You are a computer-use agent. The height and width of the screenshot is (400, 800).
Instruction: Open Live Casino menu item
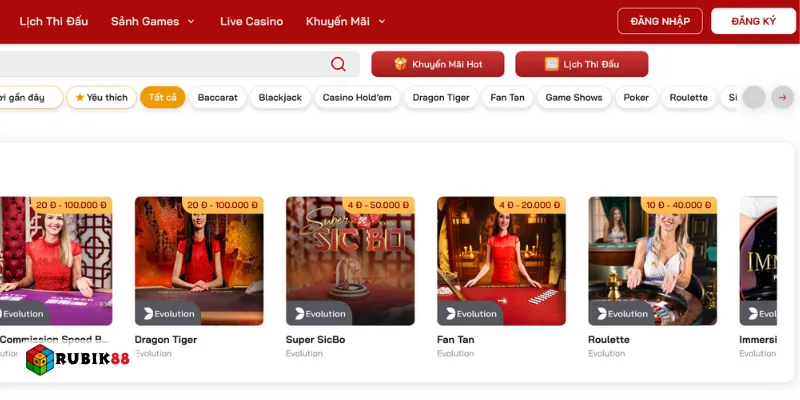coord(251,21)
